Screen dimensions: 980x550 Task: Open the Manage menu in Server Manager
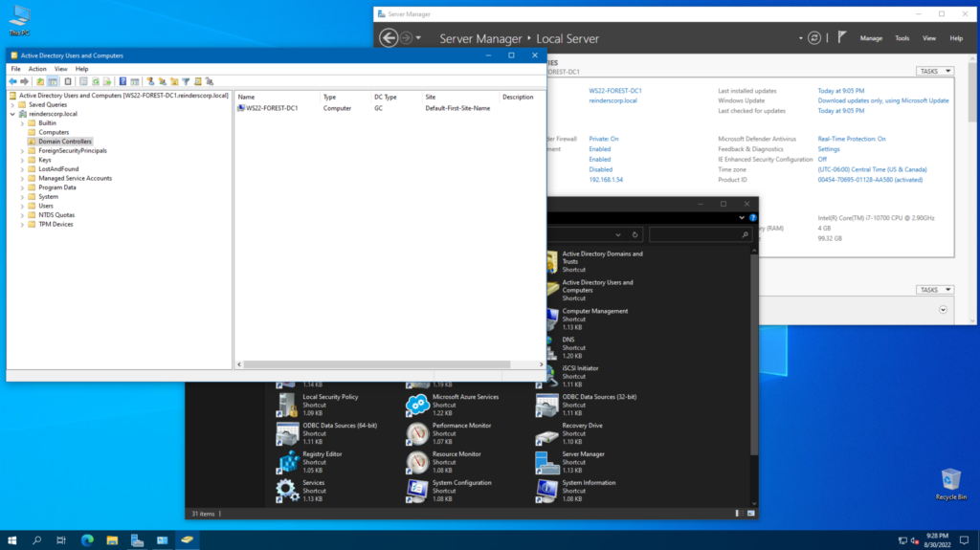(x=871, y=38)
